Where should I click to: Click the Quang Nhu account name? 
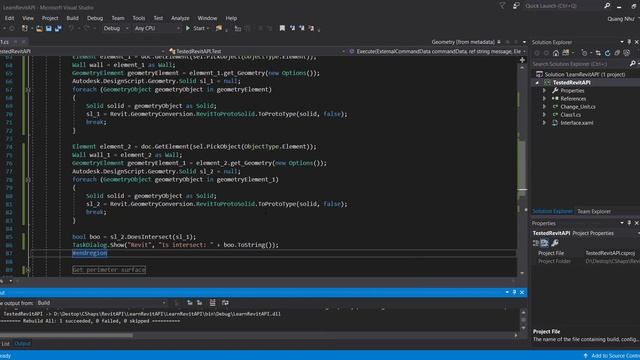(621, 19)
